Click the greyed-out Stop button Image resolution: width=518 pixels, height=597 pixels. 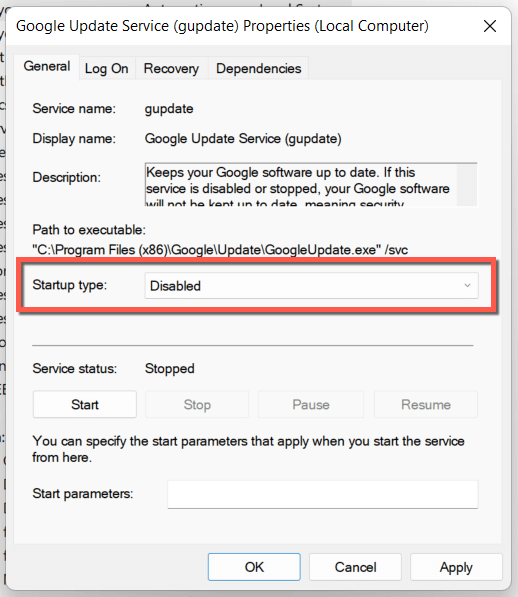click(197, 404)
